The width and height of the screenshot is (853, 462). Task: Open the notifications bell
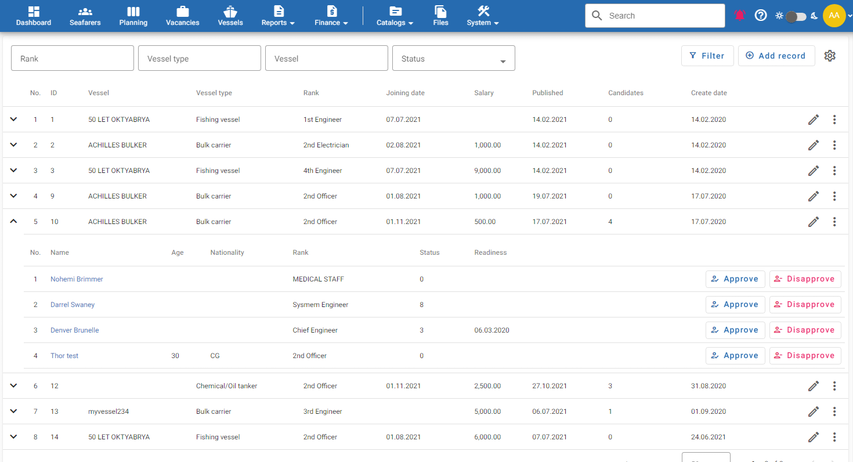[x=740, y=16]
